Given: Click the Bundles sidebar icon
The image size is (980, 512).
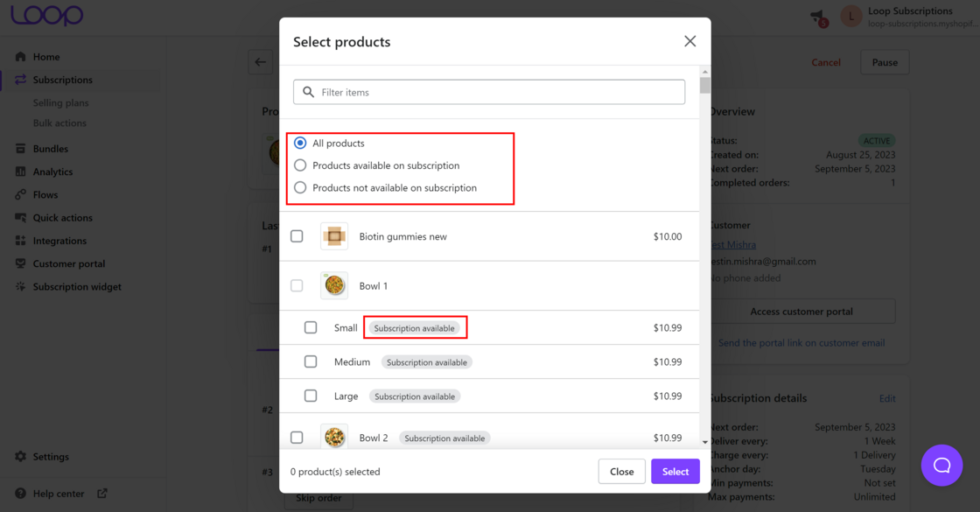Looking at the screenshot, I should pos(21,149).
